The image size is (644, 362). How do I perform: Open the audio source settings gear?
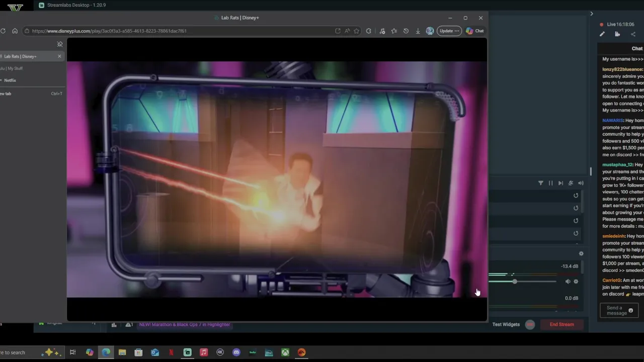[x=576, y=282]
